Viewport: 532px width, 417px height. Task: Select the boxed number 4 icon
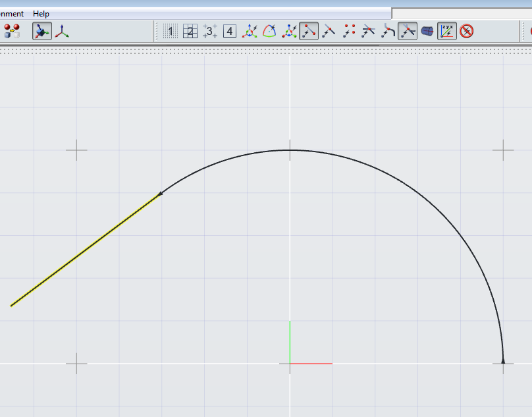point(230,31)
